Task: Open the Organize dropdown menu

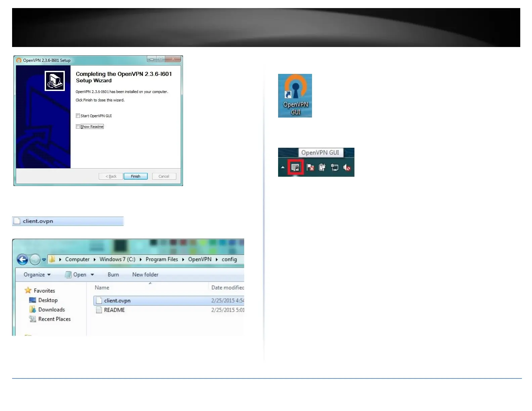Action: tap(37, 275)
